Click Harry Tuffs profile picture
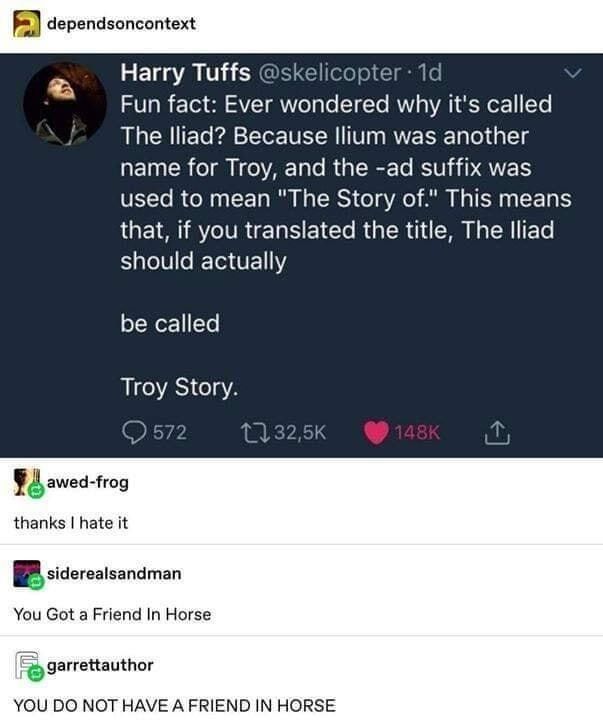 pyautogui.click(x=64, y=104)
